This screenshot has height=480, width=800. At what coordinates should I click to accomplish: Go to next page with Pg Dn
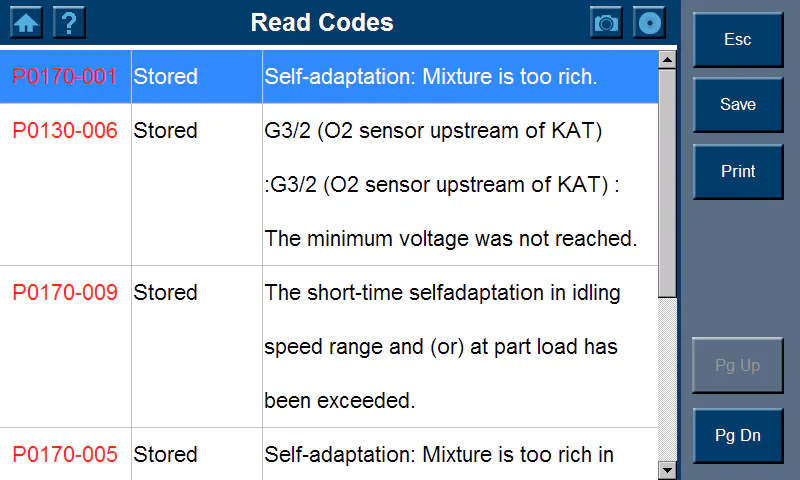pos(738,436)
